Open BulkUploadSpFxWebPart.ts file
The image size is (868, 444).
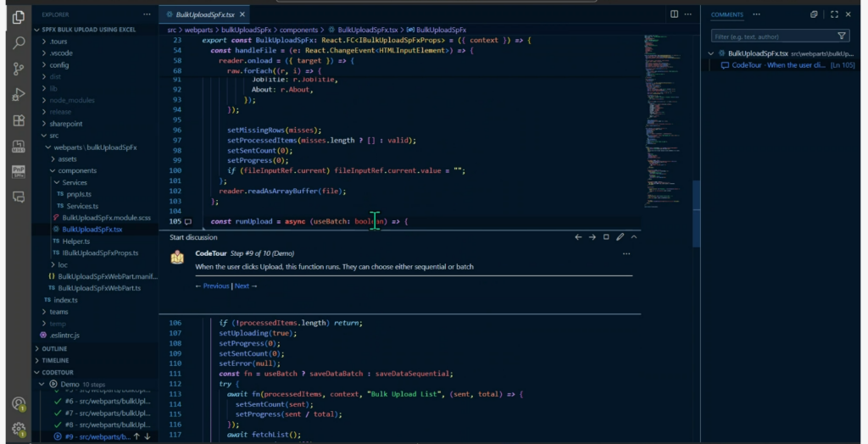click(x=99, y=288)
